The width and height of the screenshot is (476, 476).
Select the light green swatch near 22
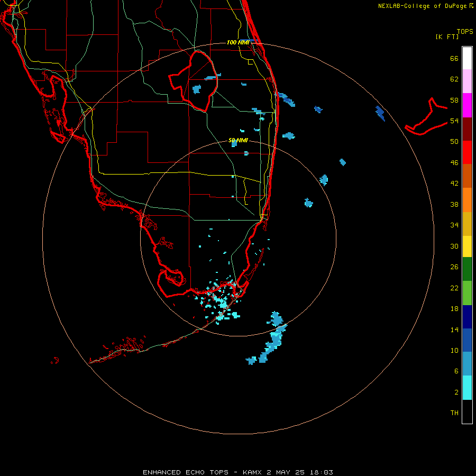[467, 293]
